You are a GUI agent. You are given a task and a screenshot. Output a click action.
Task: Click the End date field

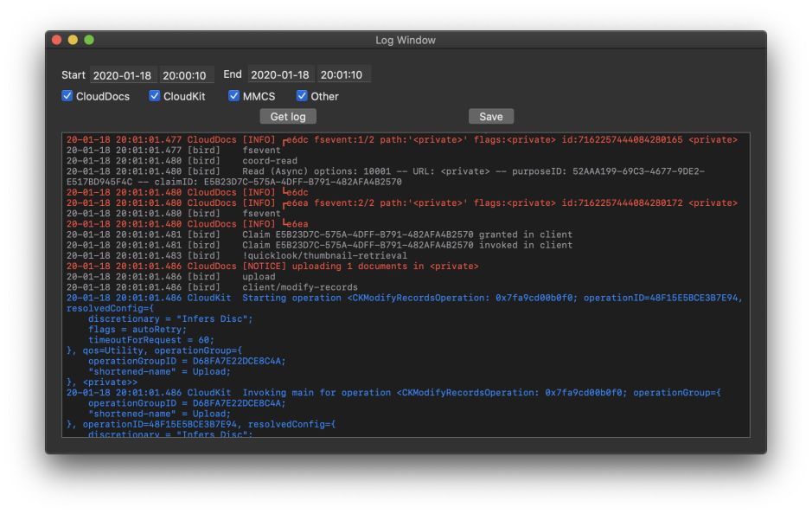[280, 75]
